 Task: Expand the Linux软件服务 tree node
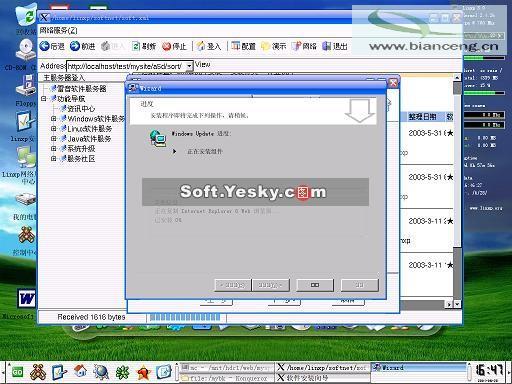pyautogui.click(x=53, y=129)
